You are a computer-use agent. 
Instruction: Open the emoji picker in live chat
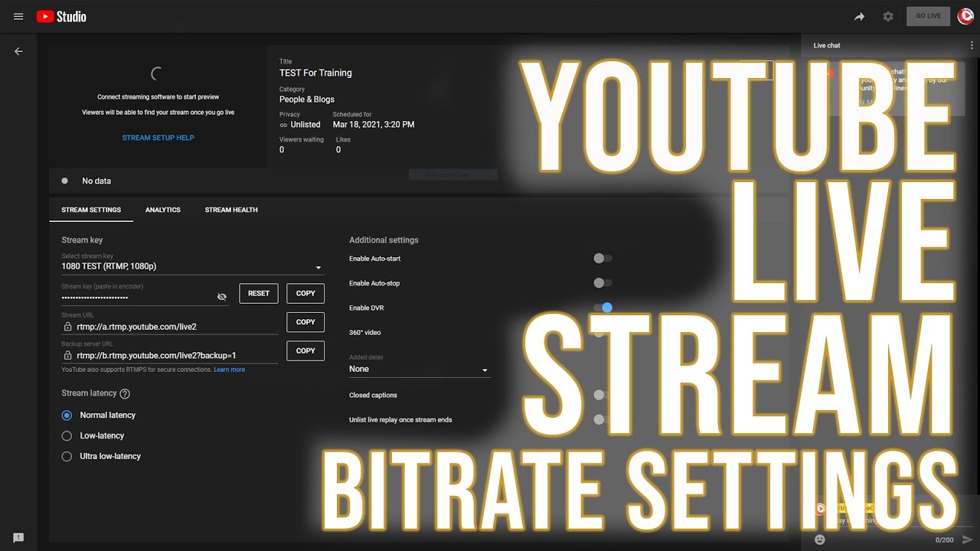pyautogui.click(x=820, y=540)
